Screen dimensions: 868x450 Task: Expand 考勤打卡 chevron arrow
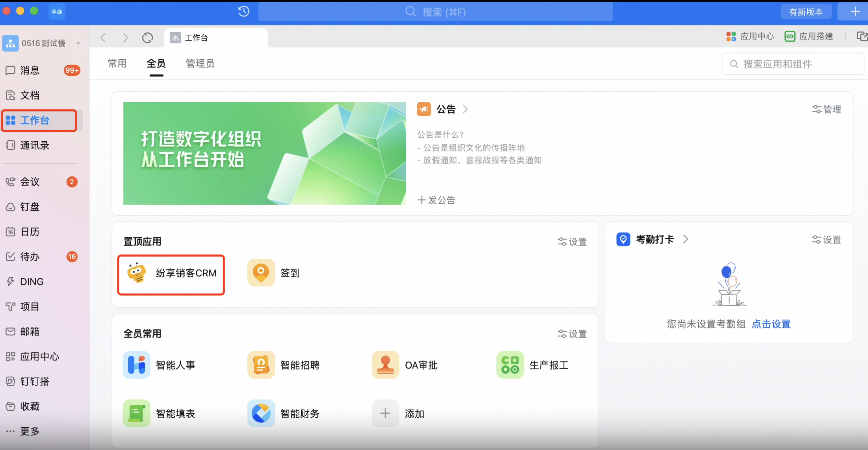(685, 239)
